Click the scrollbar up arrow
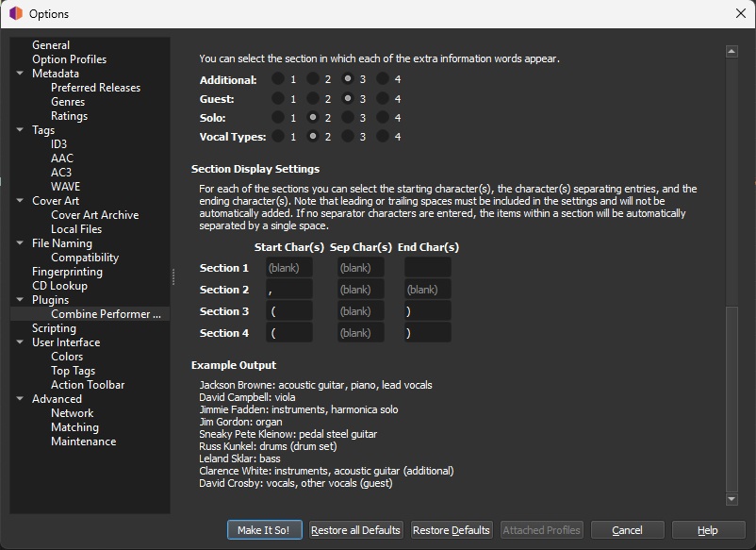This screenshot has width=756, height=550. point(731,51)
